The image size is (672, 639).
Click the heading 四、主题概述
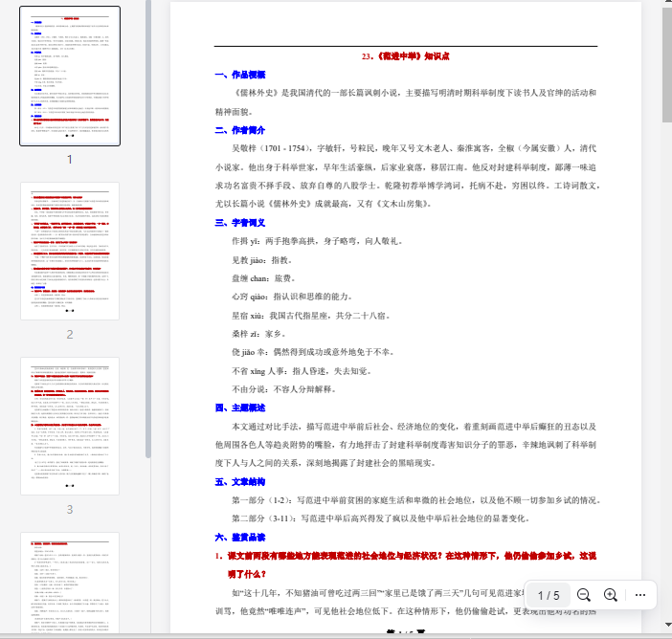240,408
